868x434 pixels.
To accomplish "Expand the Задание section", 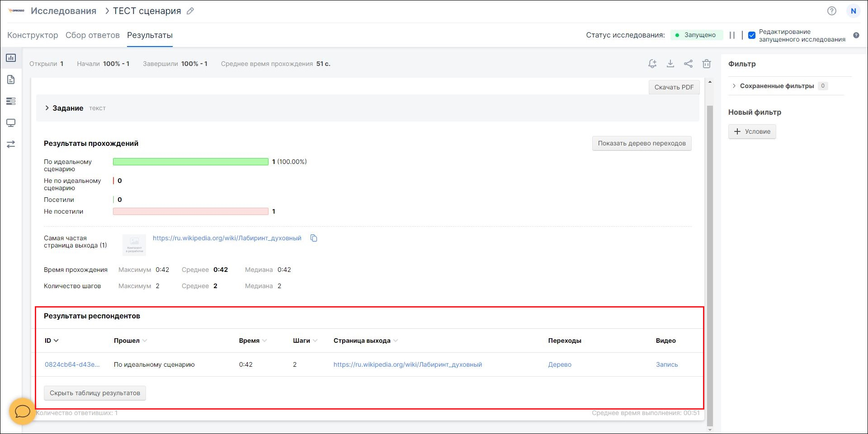I will [47, 108].
